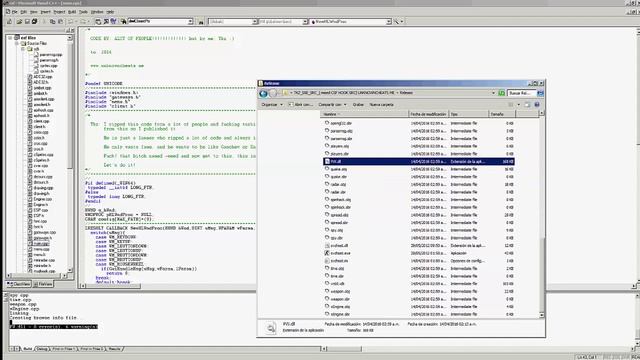Click the Save All toolbar icon
640x360 pixels.
pyautogui.click(x=35, y=21)
